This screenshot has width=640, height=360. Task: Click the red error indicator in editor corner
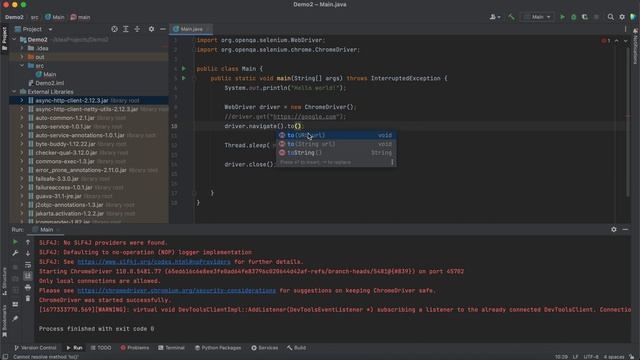605,40
